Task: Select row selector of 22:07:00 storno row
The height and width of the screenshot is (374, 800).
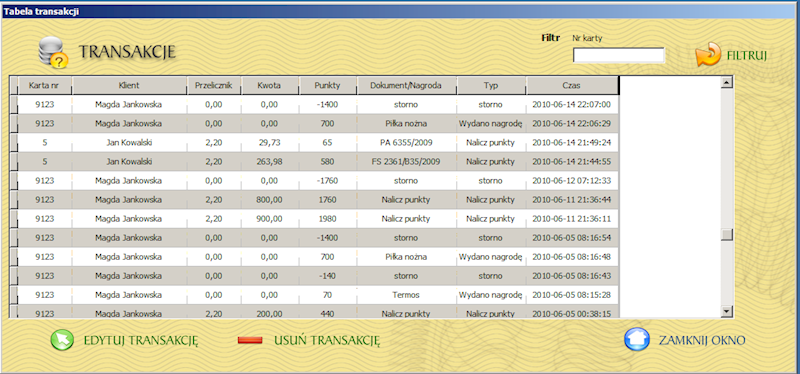Action: pyautogui.click(x=14, y=105)
